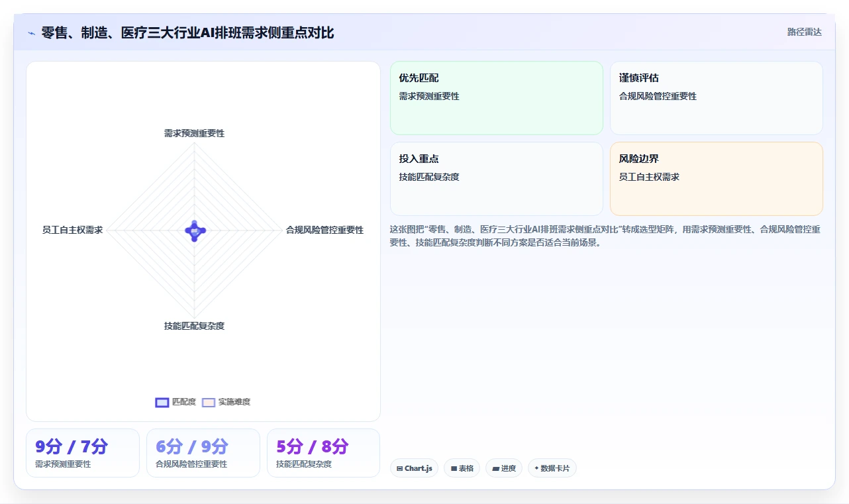The height and width of the screenshot is (504, 849).
Task: Click the description paragraph starting 这张图把
Action: pyautogui.click(x=605, y=236)
